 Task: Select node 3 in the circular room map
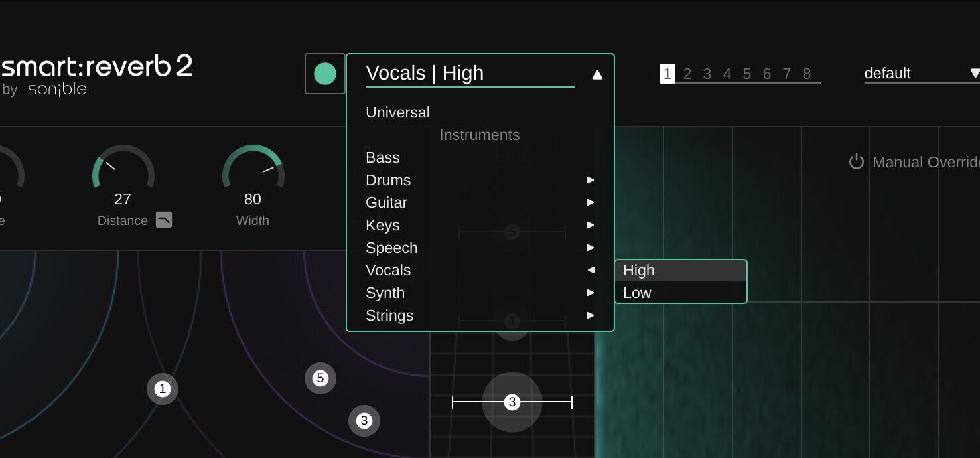[x=364, y=420]
